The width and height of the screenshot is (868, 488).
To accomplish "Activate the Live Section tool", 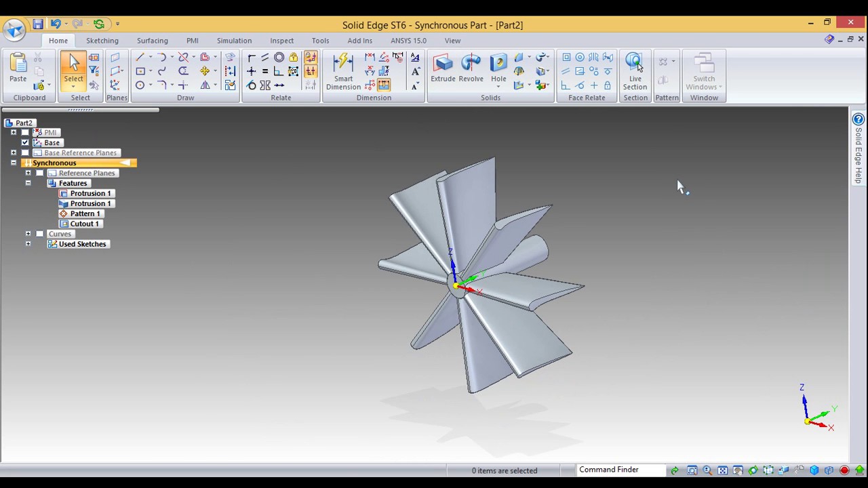I will (635, 72).
